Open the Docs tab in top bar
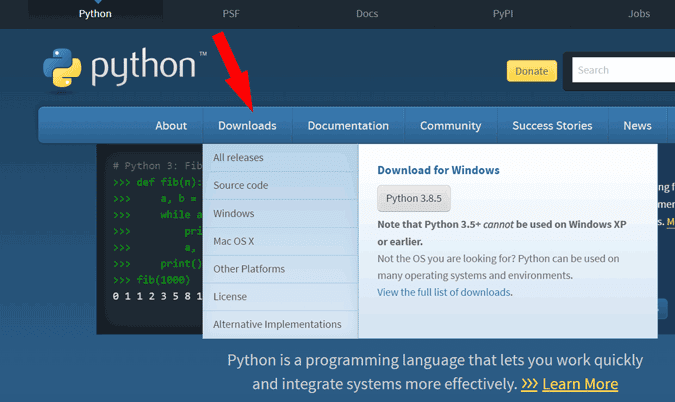Screen dimensions: 675x402 (367, 14)
